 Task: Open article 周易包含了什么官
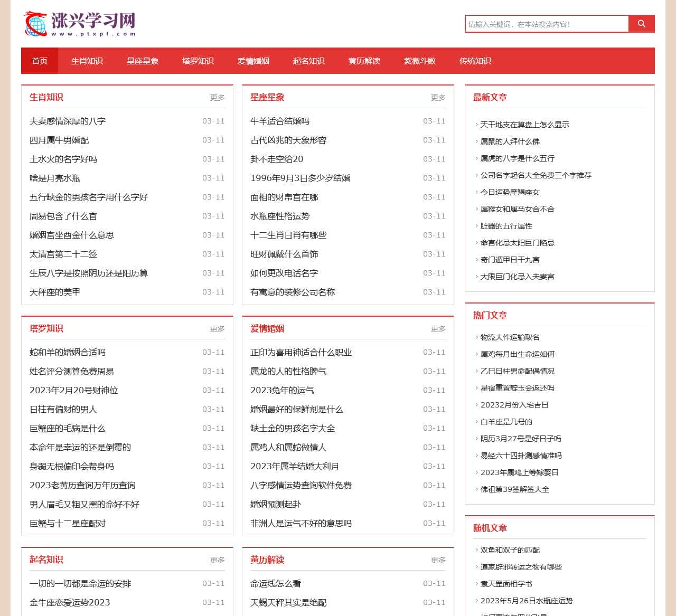point(63,216)
